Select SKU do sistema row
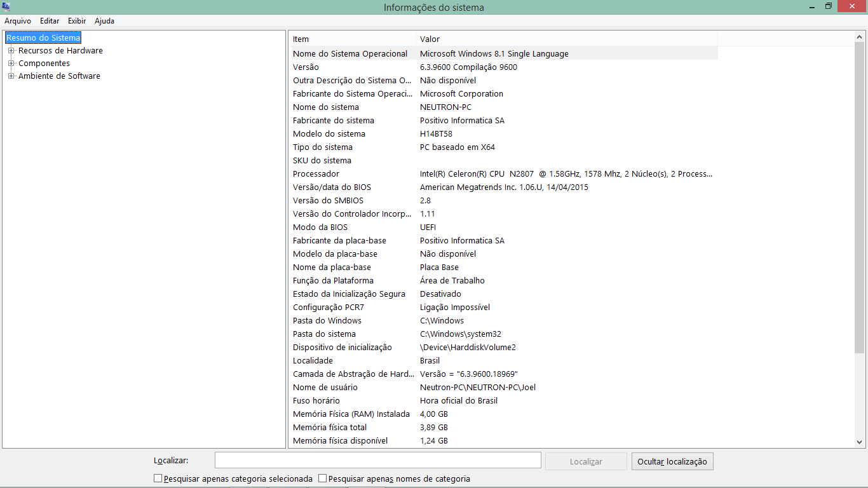 tap(504, 161)
